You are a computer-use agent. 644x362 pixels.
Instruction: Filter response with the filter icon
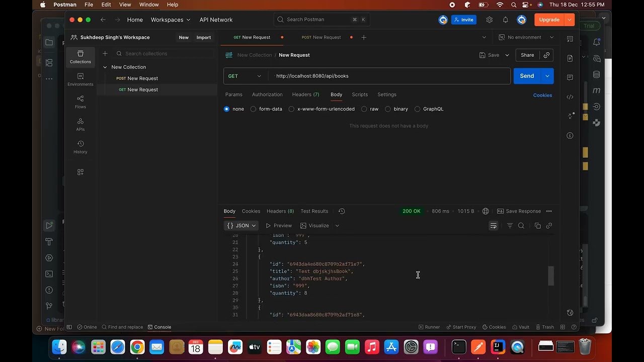point(510,226)
